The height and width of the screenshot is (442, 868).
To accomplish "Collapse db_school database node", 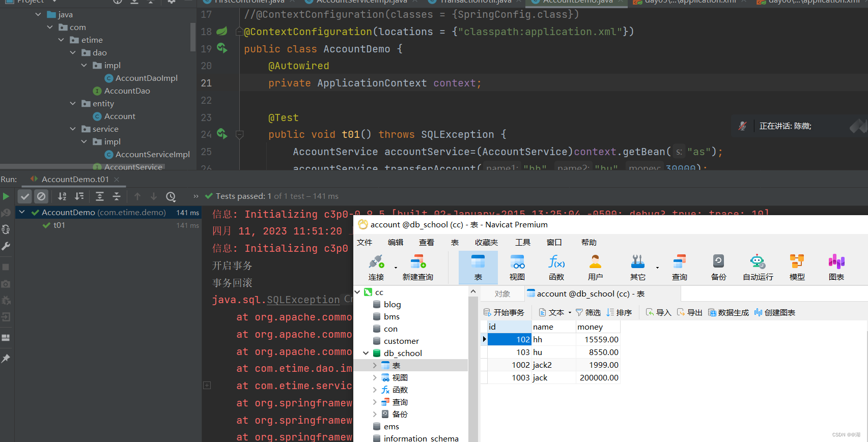I will (x=366, y=353).
